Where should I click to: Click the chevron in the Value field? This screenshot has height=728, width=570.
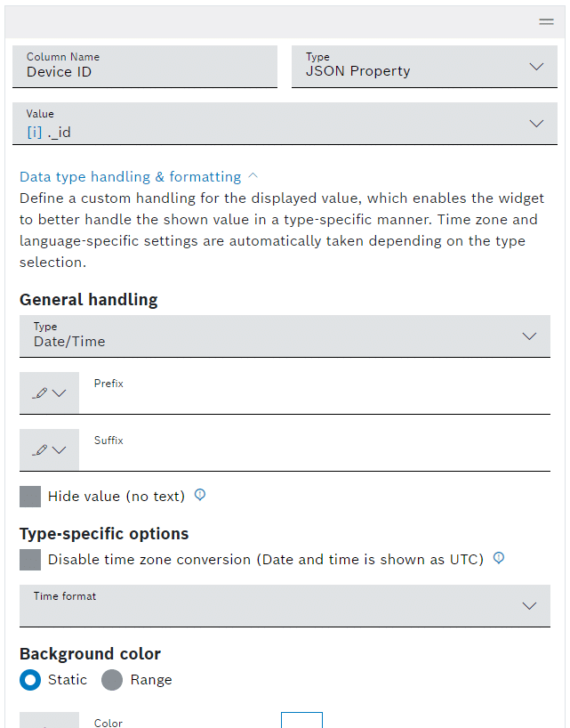(536, 124)
